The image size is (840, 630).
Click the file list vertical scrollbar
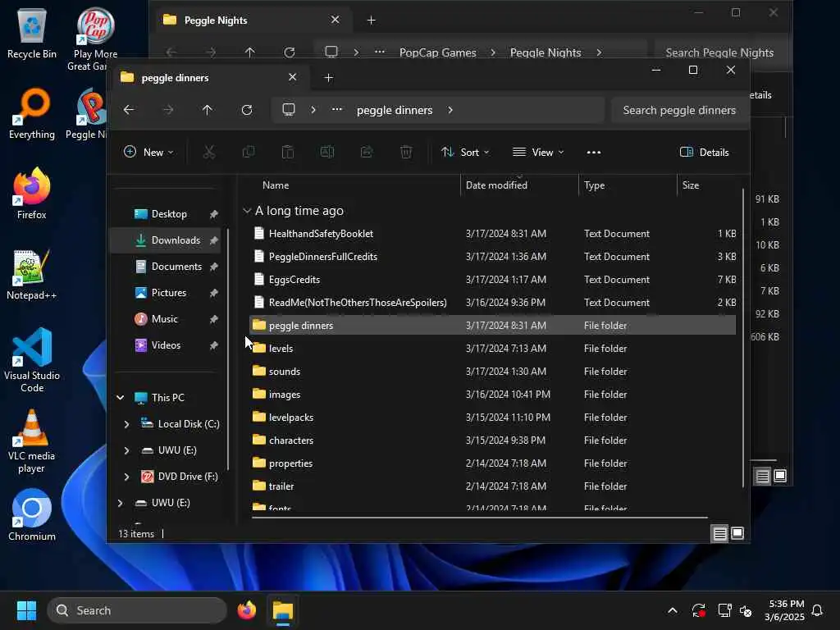click(x=742, y=337)
